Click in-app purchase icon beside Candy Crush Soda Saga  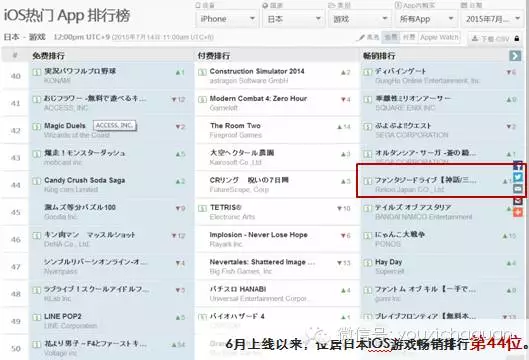click(36, 181)
